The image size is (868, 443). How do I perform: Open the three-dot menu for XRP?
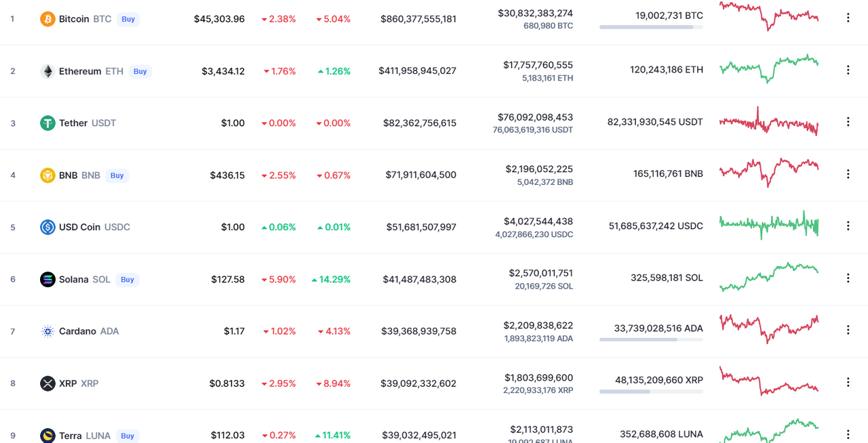[x=848, y=382]
